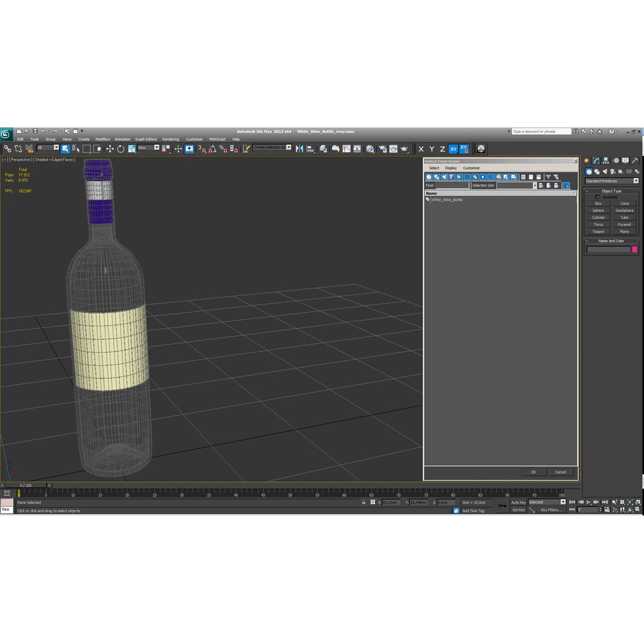644x644 pixels.
Task: Click the GeoSphere primitive button
Action: pos(624,210)
